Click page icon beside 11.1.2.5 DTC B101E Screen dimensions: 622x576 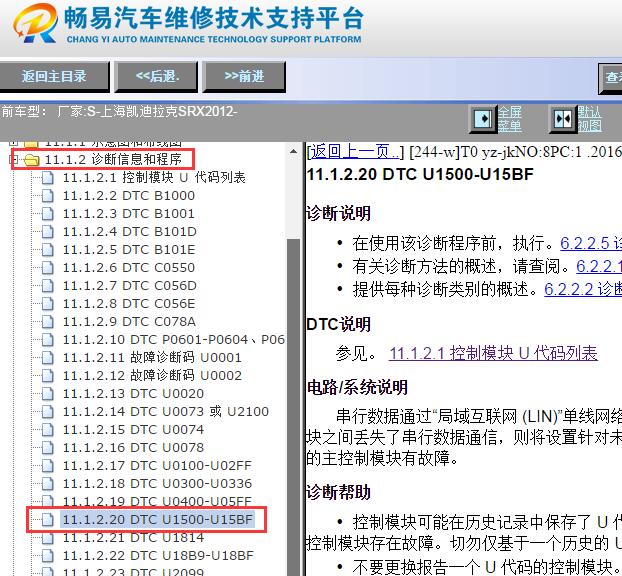(x=48, y=250)
